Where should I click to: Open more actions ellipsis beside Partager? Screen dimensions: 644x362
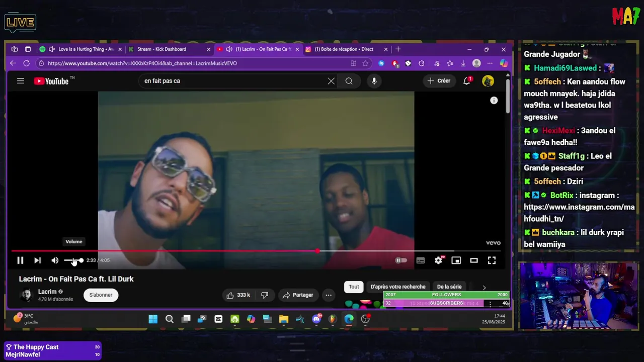pyautogui.click(x=329, y=295)
